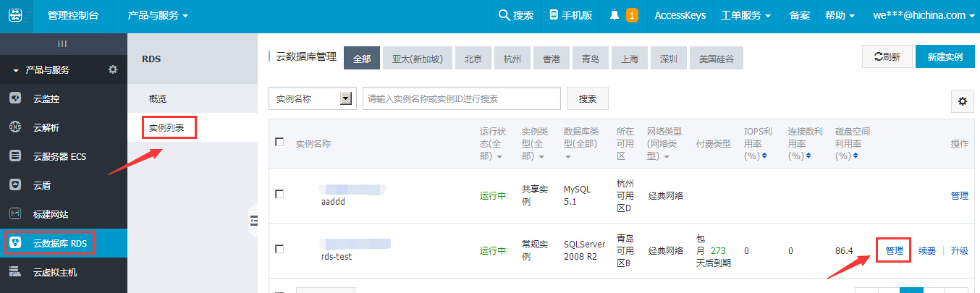980x293 pixels.
Task: Click 管理 link for rds-test instance
Action: tap(895, 250)
